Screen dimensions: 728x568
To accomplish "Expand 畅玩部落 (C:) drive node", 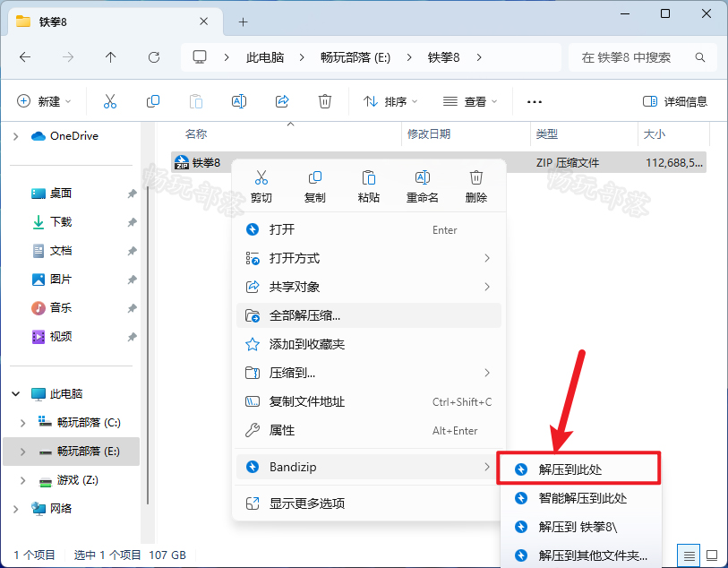I will coord(22,423).
